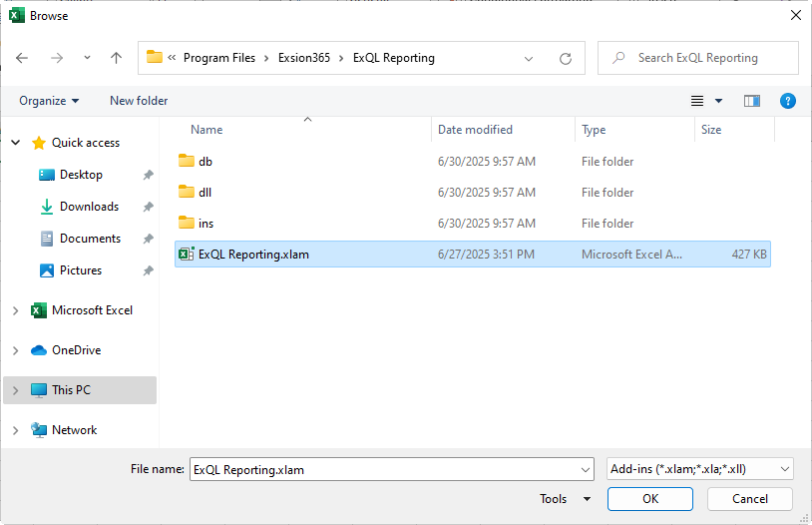Open the Organize menu
The width and height of the screenshot is (812, 525).
pos(49,101)
